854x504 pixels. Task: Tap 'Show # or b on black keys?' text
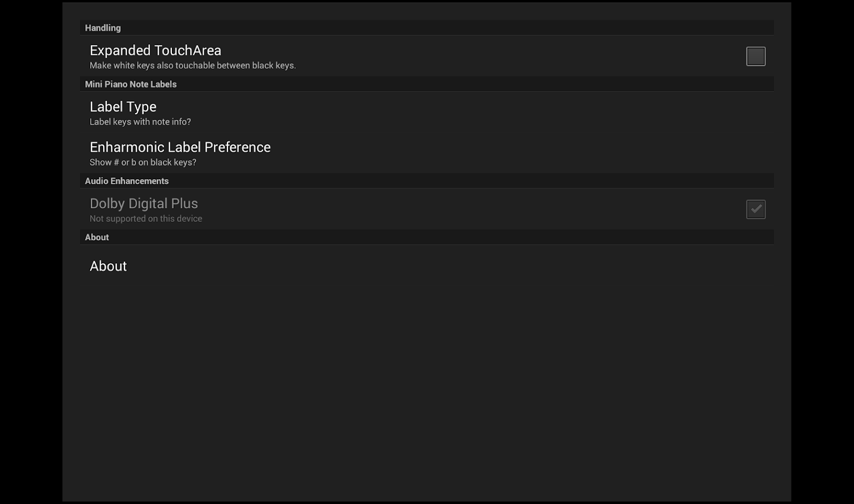click(x=143, y=162)
